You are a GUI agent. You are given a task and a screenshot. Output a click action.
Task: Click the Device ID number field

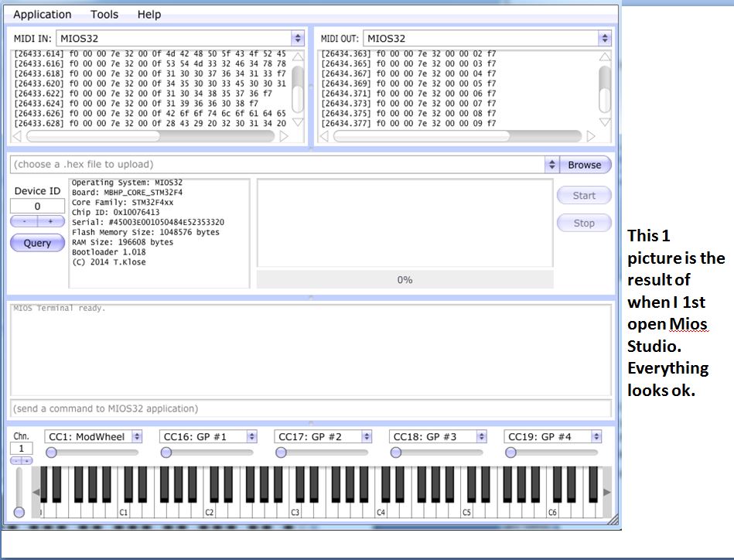pos(37,207)
